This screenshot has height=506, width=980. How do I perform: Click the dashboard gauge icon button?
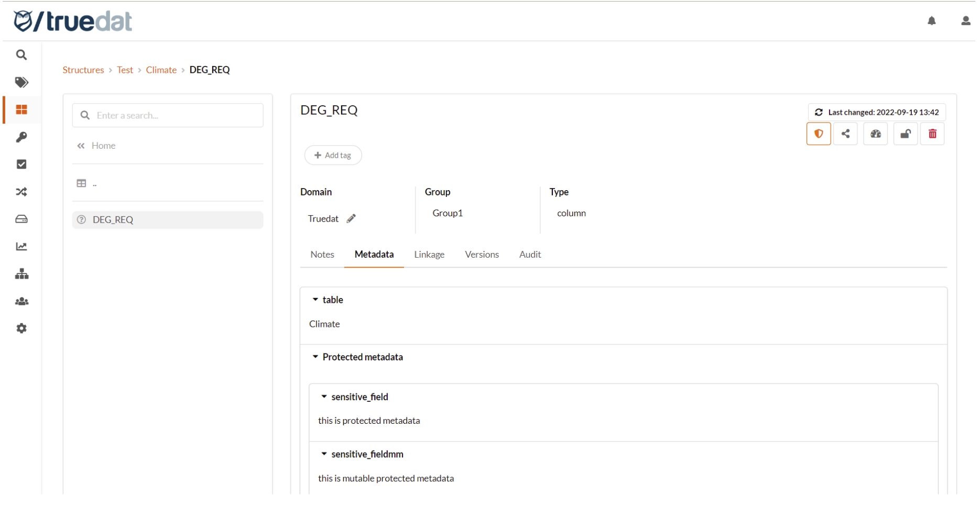point(875,134)
